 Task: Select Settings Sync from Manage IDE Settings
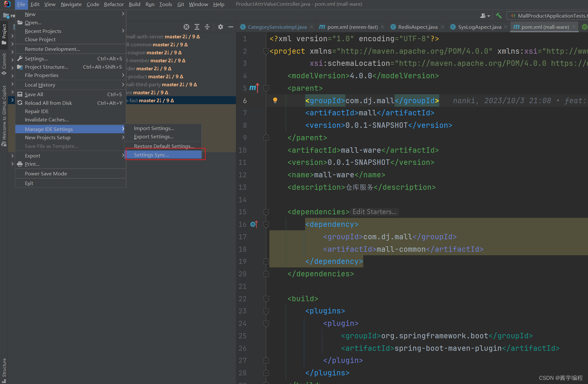coord(151,155)
